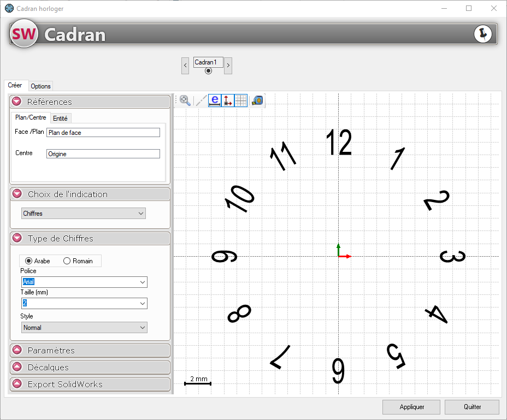Select the Cadran1 radio button
This screenshot has height=420, width=507.
208,71
